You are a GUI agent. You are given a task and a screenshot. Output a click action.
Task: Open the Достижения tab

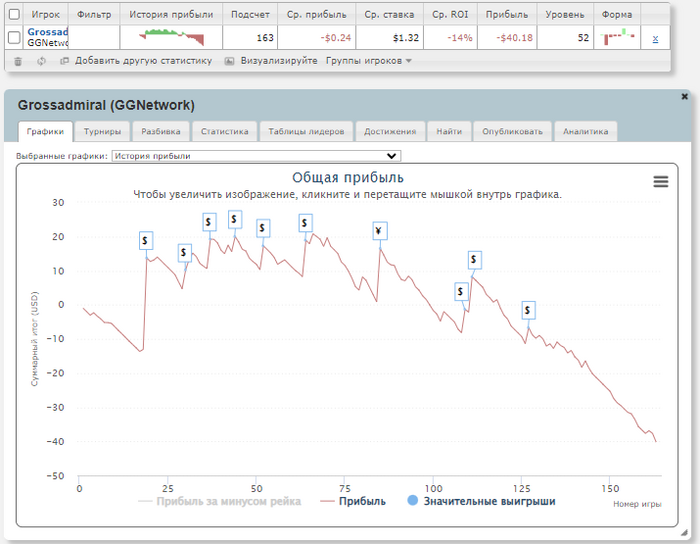click(390, 131)
